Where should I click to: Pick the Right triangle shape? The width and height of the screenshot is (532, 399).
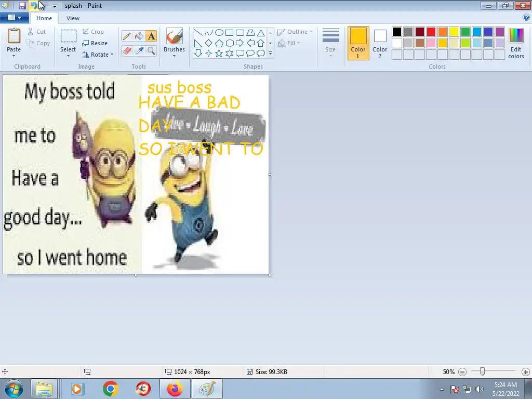(x=198, y=43)
